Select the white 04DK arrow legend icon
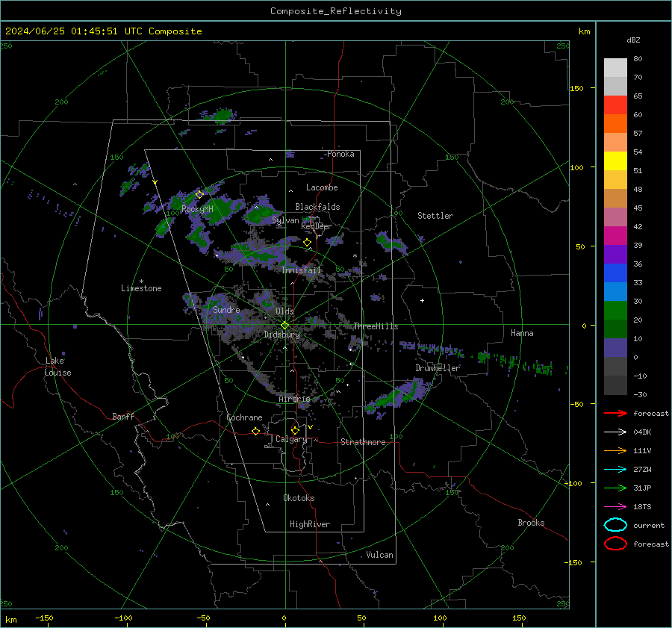Image resolution: width=672 pixels, height=628 pixels. click(x=615, y=432)
